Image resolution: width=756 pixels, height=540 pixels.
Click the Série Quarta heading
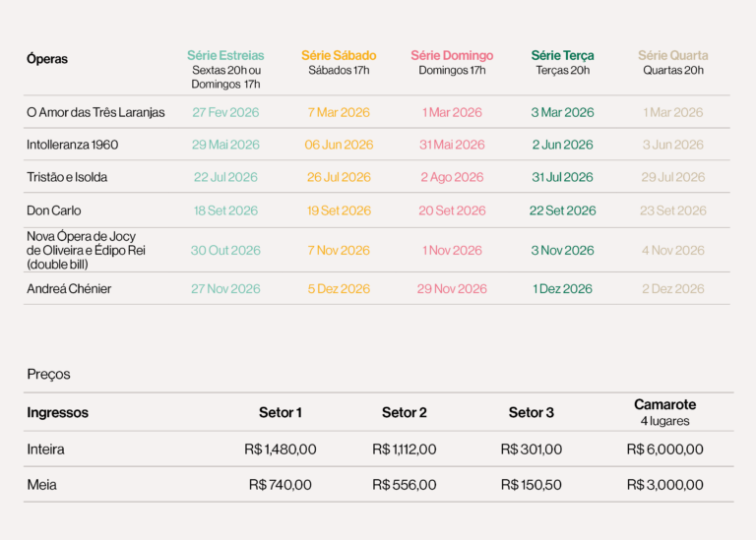click(x=673, y=56)
